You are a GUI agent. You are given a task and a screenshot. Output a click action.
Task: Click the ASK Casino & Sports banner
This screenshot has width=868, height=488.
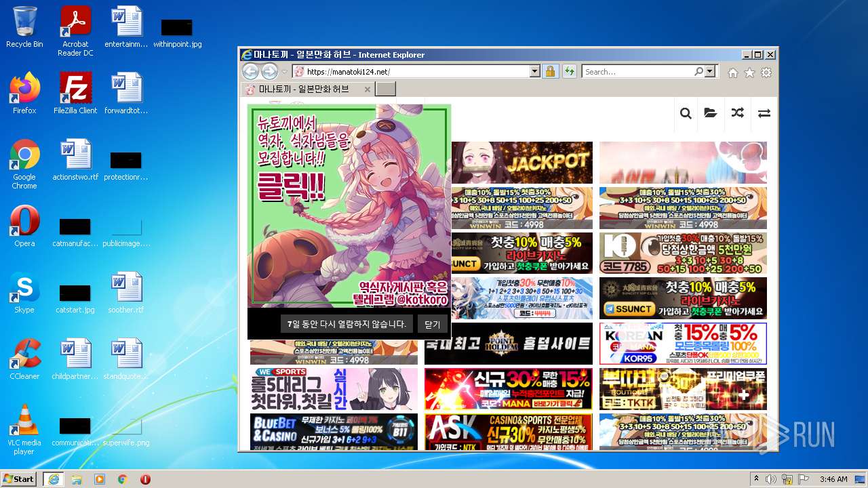pyautogui.click(x=509, y=432)
